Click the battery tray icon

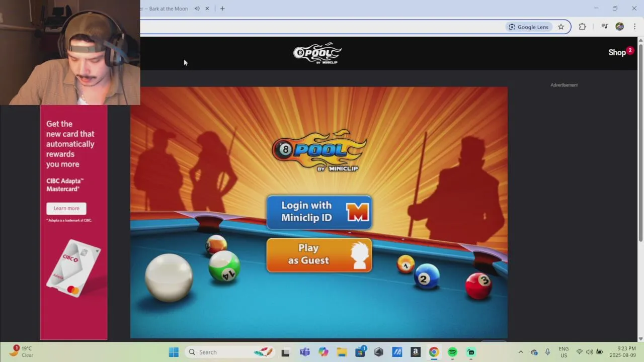click(x=599, y=352)
